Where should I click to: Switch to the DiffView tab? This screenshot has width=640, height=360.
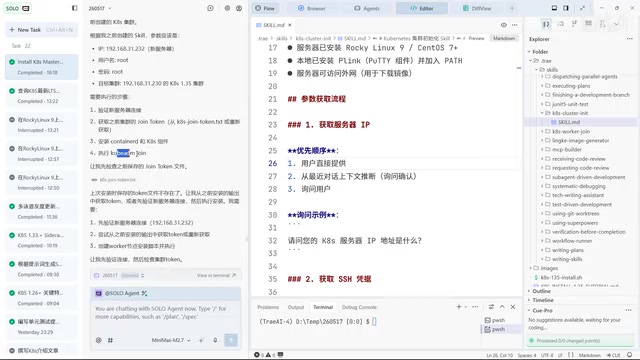[x=477, y=8]
